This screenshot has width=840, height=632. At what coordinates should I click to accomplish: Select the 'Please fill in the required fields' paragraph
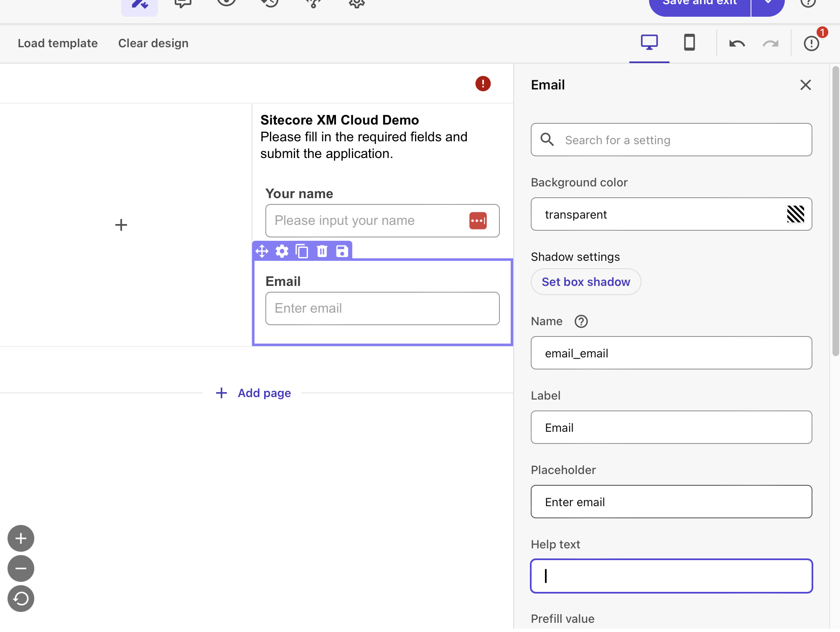click(x=364, y=145)
